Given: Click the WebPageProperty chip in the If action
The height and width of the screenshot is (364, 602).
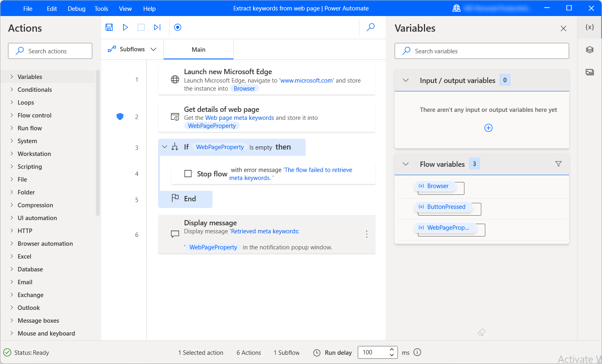Looking at the screenshot, I should (220, 147).
